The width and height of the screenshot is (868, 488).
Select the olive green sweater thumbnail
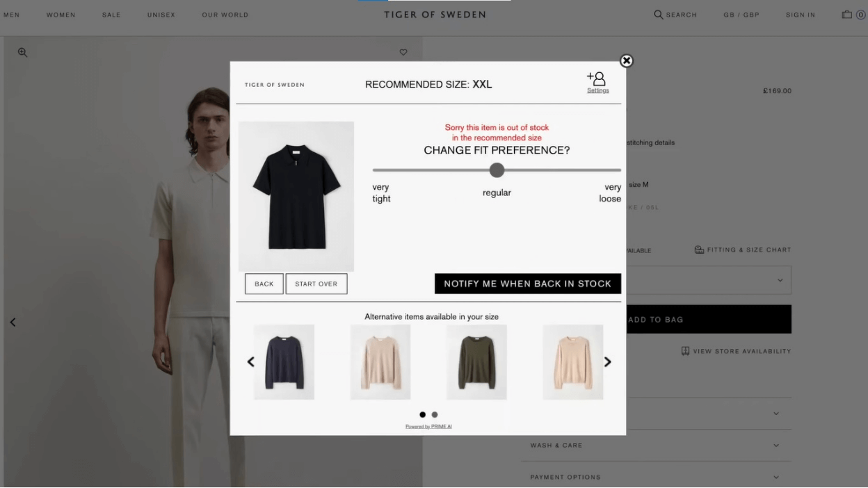[476, 362]
